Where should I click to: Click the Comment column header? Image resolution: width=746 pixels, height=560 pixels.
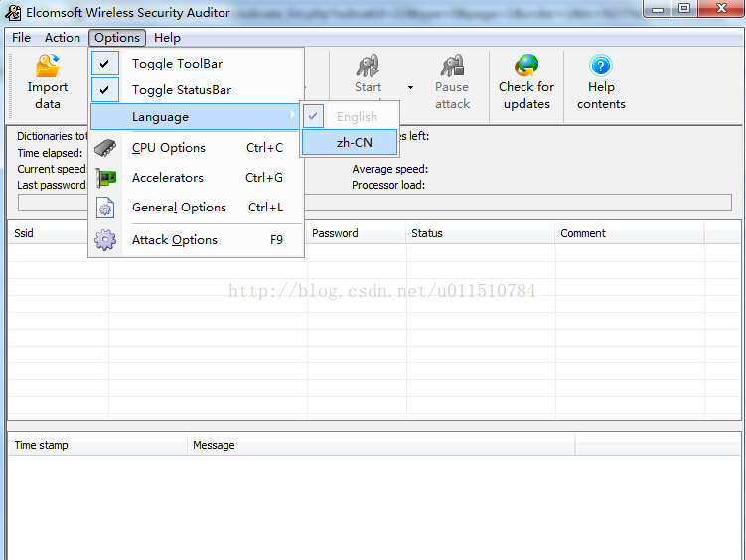click(x=630, y=233)
